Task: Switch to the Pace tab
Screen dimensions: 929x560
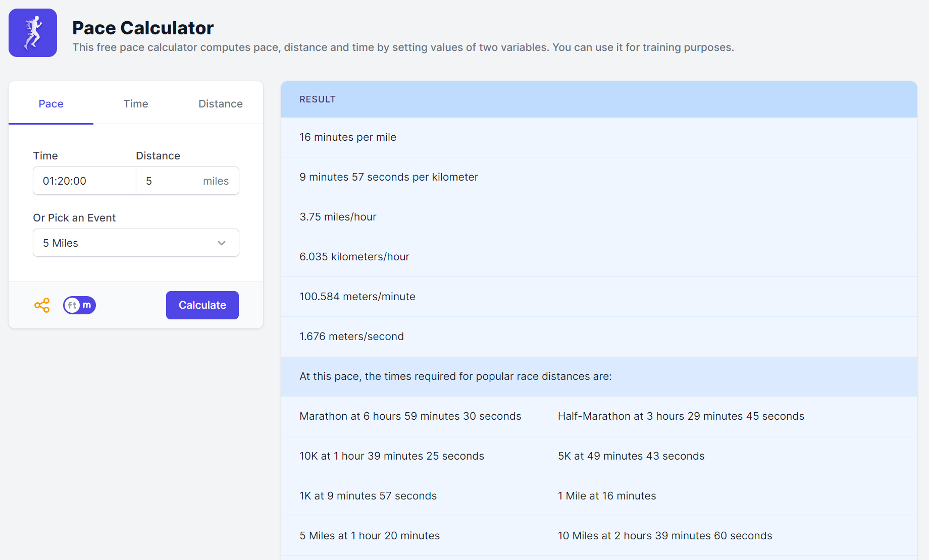Action: click(51, 104)
